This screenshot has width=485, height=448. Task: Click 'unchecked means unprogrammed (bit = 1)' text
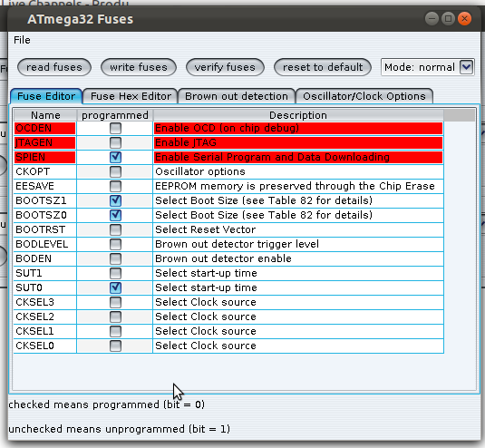119,429
